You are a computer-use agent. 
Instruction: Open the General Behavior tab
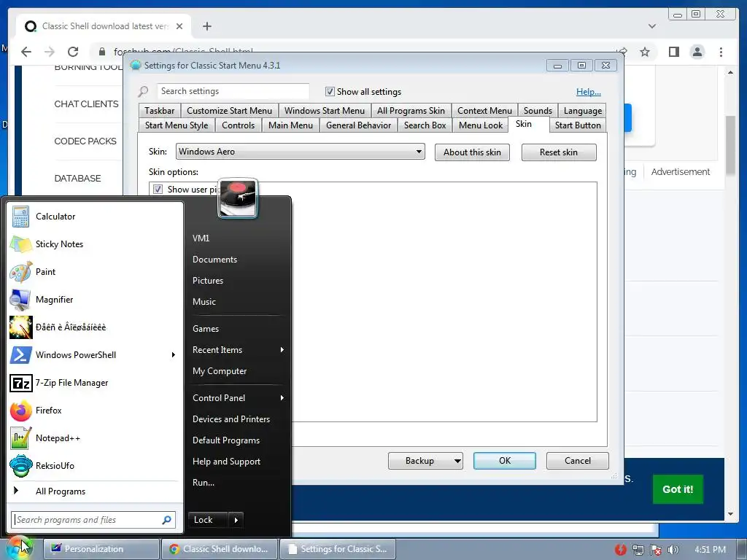(x=358, y=125)
